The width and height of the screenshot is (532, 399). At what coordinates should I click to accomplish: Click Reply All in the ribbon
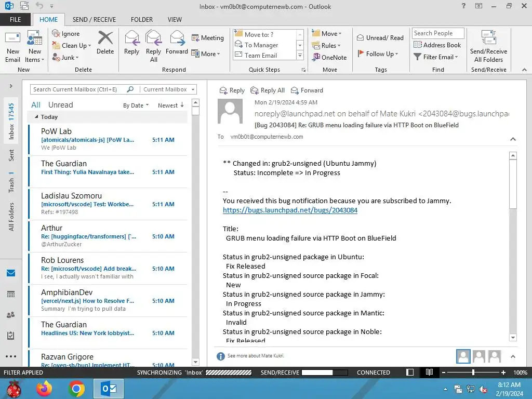point(153,47)
